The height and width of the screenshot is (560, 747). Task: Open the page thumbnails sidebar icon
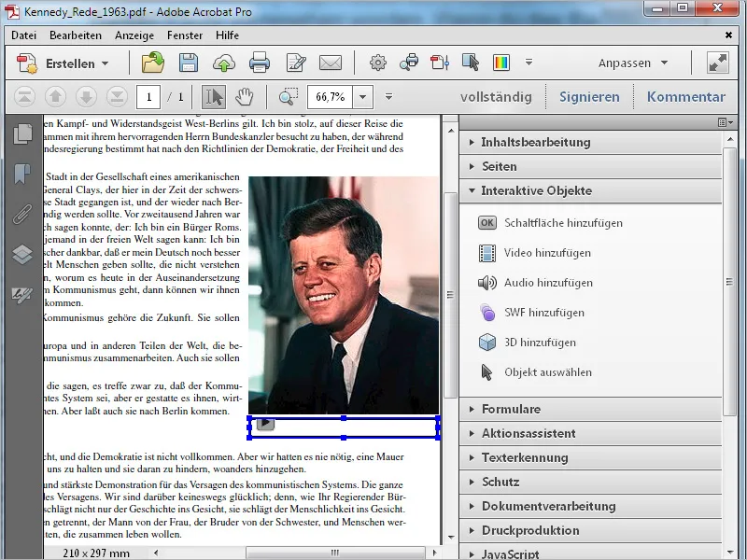[22, 134]
